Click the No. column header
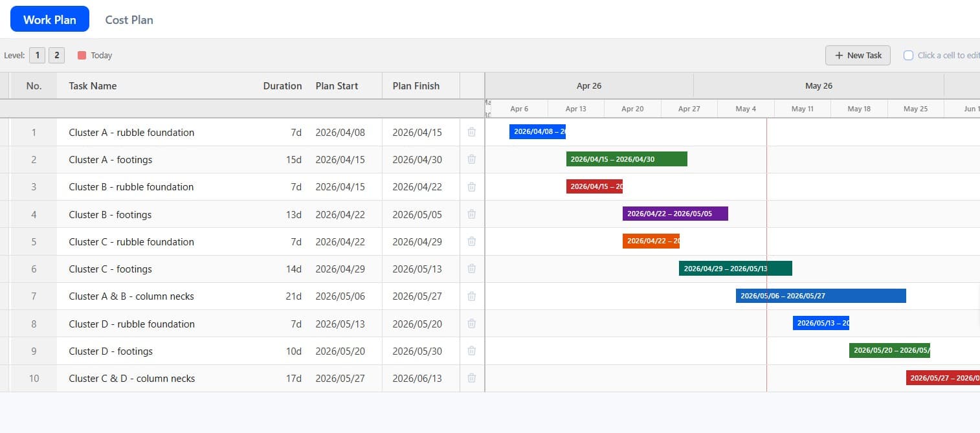 34,85
